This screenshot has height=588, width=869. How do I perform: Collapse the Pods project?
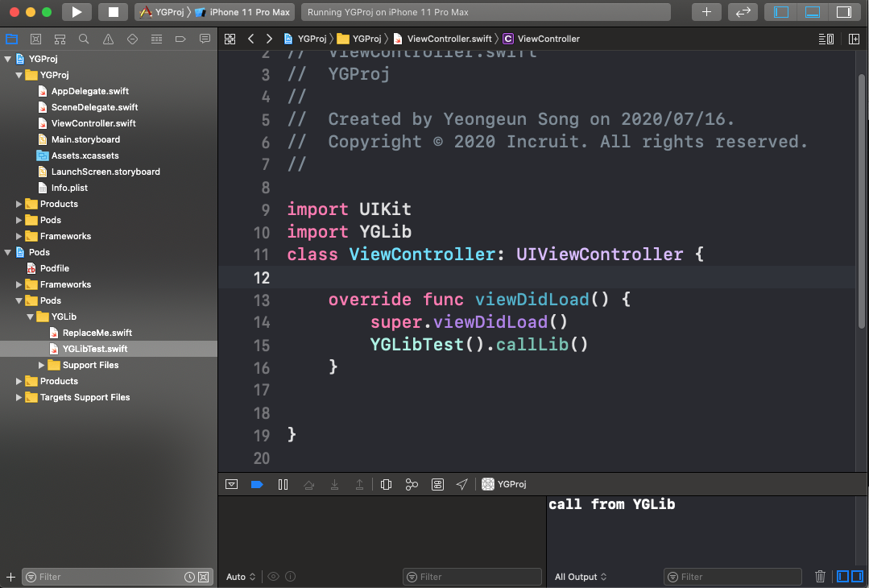[x=8, y=252]
